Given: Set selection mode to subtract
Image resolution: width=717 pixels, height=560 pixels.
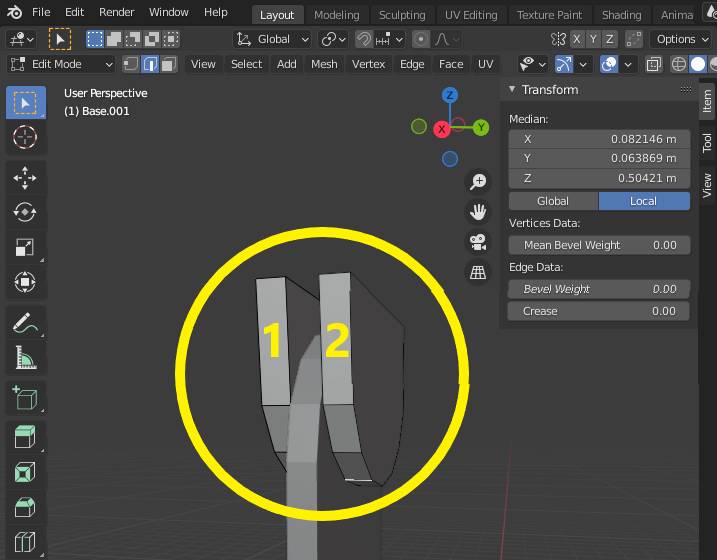Looking at the screenshot, I should [x=133, y=39].
